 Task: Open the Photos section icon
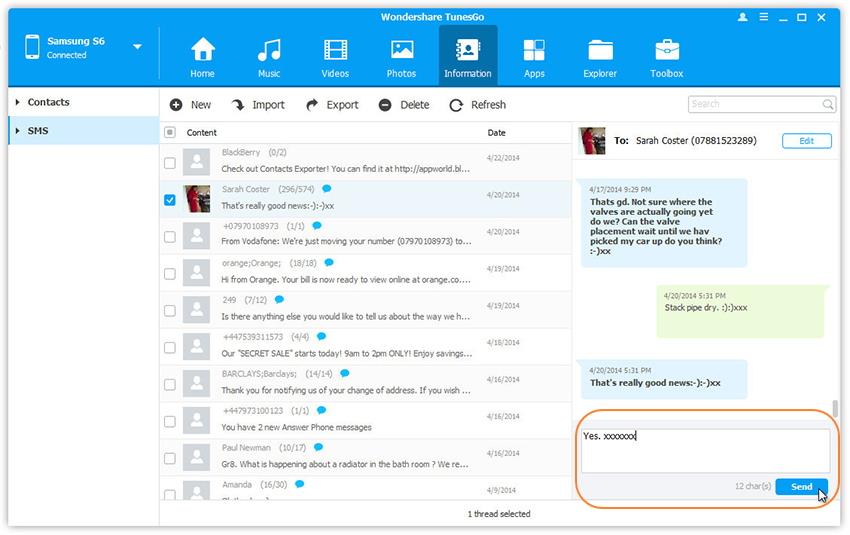coord(402,50)
